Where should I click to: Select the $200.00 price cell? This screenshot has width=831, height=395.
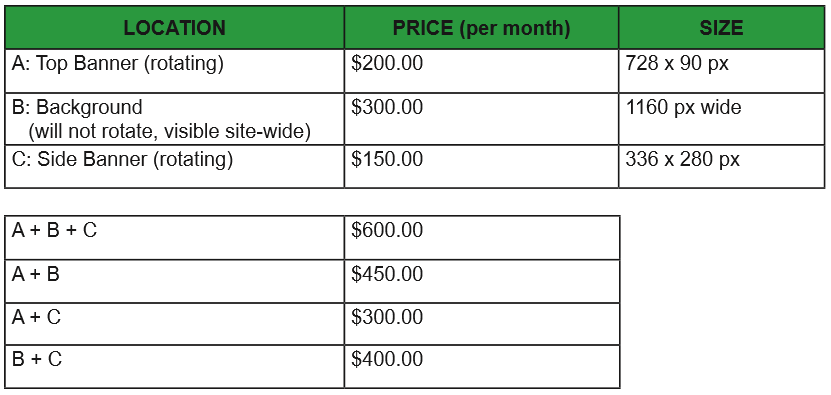point(481,71)
